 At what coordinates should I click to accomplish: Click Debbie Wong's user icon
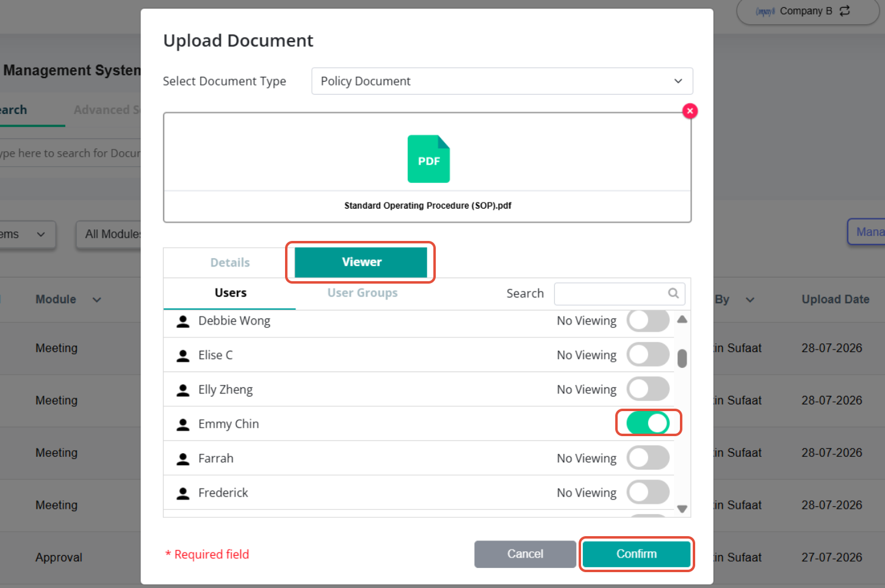[x=182, y=321]
